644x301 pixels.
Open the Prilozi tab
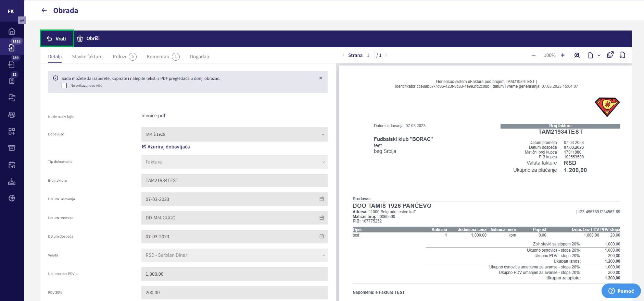(x=125, y=57)
